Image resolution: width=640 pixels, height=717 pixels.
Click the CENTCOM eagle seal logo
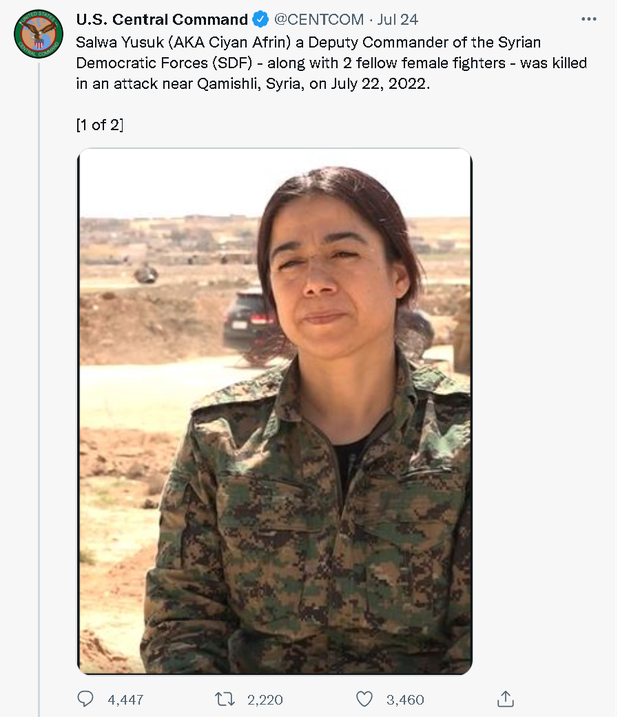pyautogui.click(x=39, y=33)
